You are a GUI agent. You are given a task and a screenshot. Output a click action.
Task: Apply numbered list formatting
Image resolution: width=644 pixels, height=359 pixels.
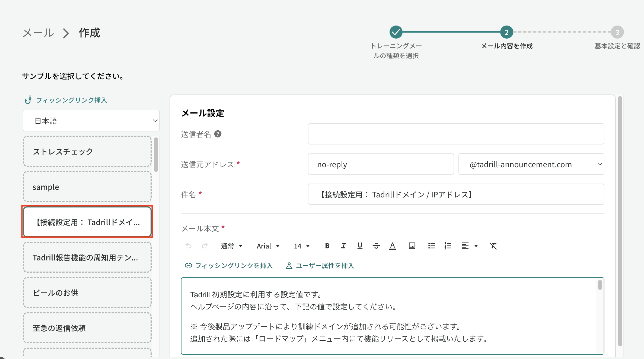click(x=448, y=246)
